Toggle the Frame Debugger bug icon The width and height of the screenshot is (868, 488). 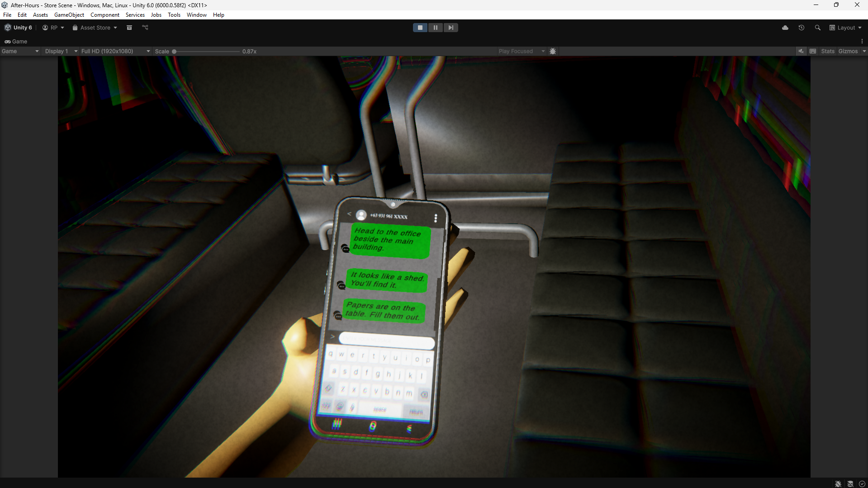click(x=553, y=51)
